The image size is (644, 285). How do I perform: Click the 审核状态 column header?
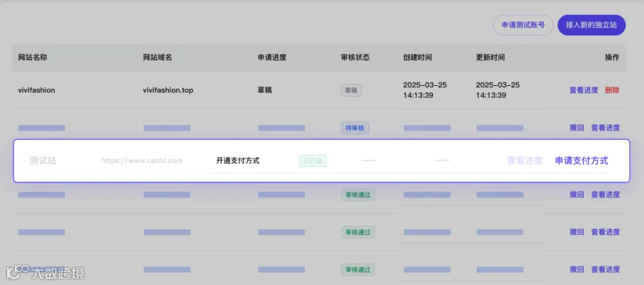355,57
